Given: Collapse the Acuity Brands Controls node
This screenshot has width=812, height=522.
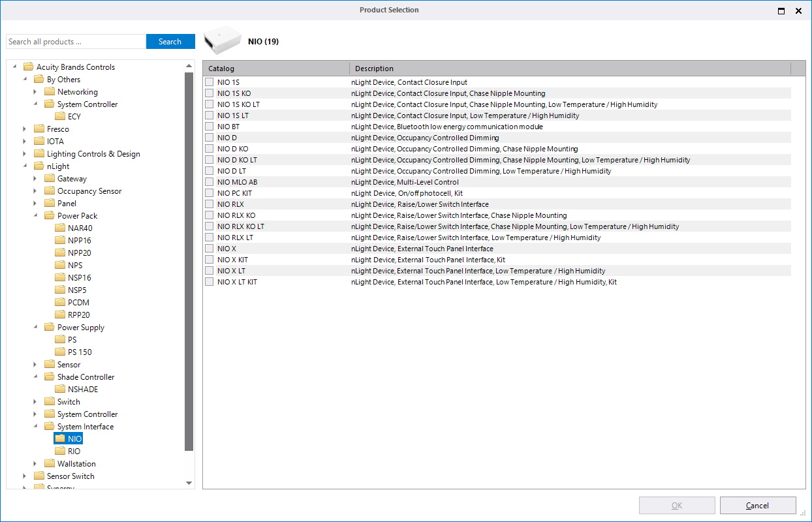Looking at the screenshot, I should point(14,67).
